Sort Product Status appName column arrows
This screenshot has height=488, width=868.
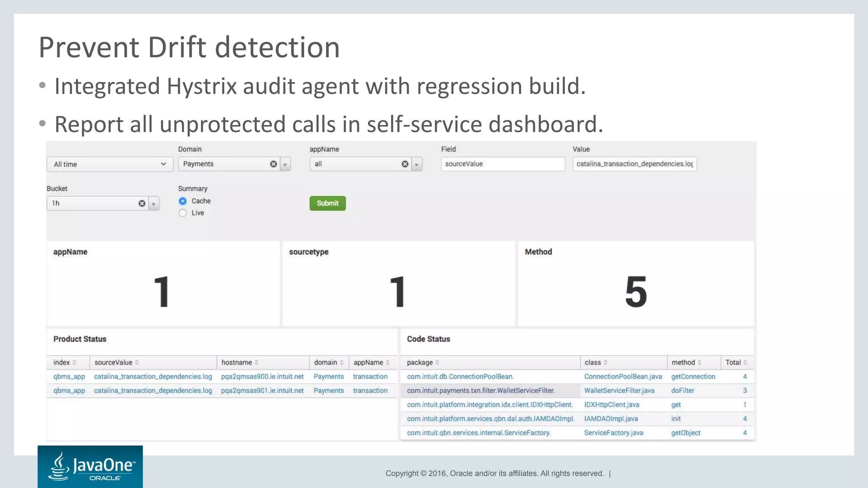click(x=388, y=363)
